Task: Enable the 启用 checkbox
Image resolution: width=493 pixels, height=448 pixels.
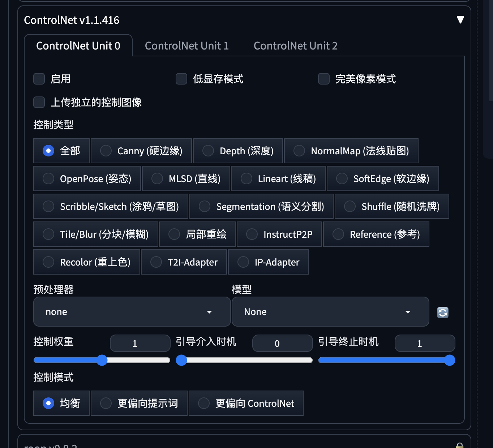Action: (39, 79)
